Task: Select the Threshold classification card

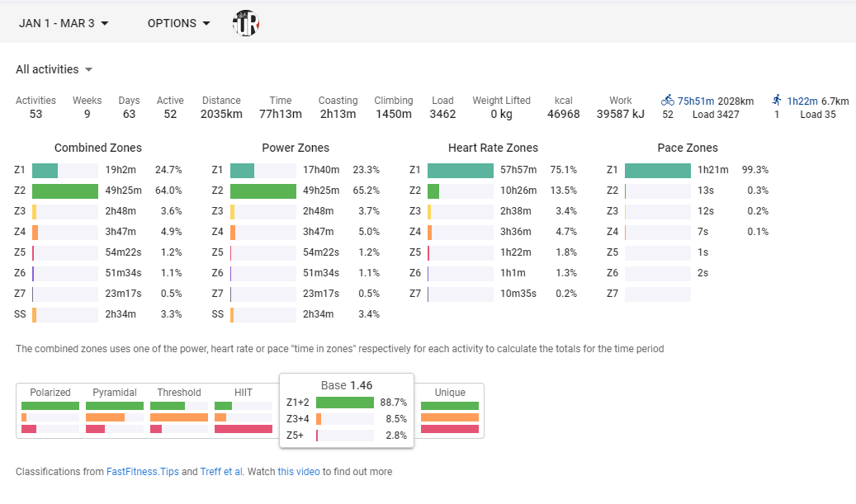Action: tap(179, 410)
